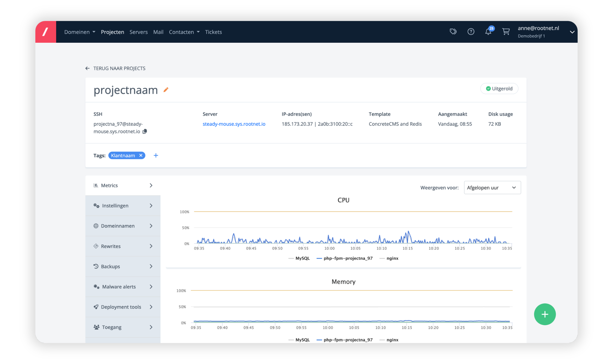Click the Domeinnamen globe icon
Viewport: 613px width, 364px height.
[x=96, y=226]
